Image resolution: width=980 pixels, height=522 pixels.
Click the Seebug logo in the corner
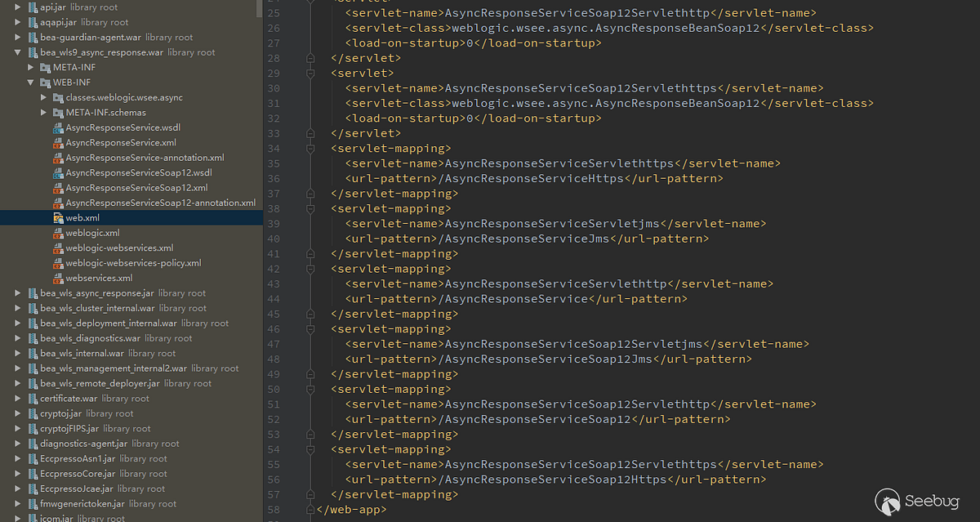(x=916, y=501)
